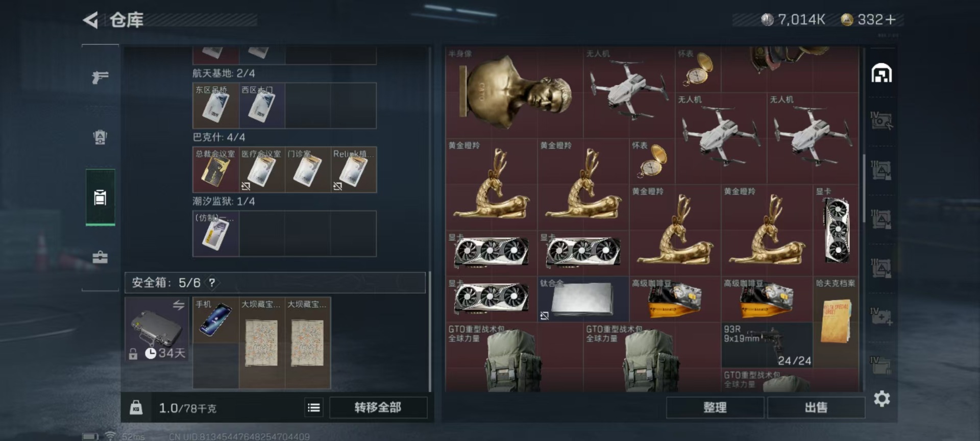This screenshot has height=441, width=980.
Task: Open the weapons tab with the gun icon
Action: (x=100, y=77)
